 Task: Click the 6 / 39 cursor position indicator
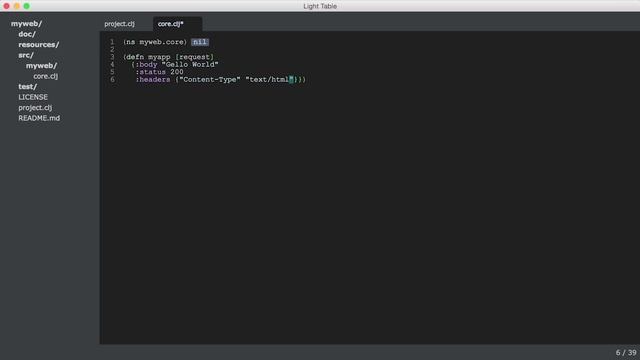tap(626, 352)
